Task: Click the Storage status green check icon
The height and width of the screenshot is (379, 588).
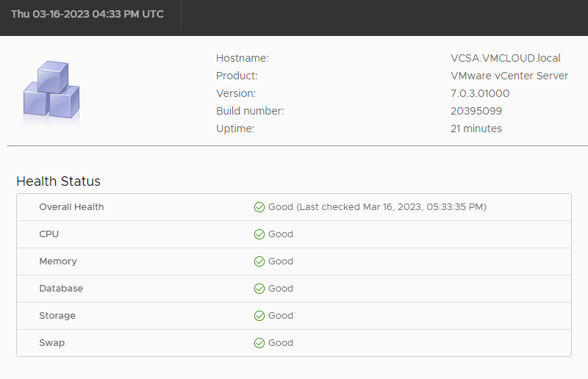Action: tap(259, 316)
